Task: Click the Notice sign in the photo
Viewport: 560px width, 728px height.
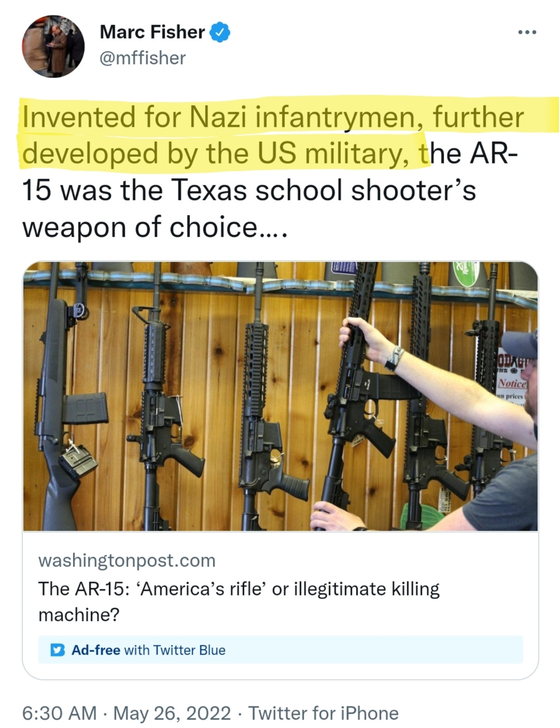Action: [x=512, y=383]
